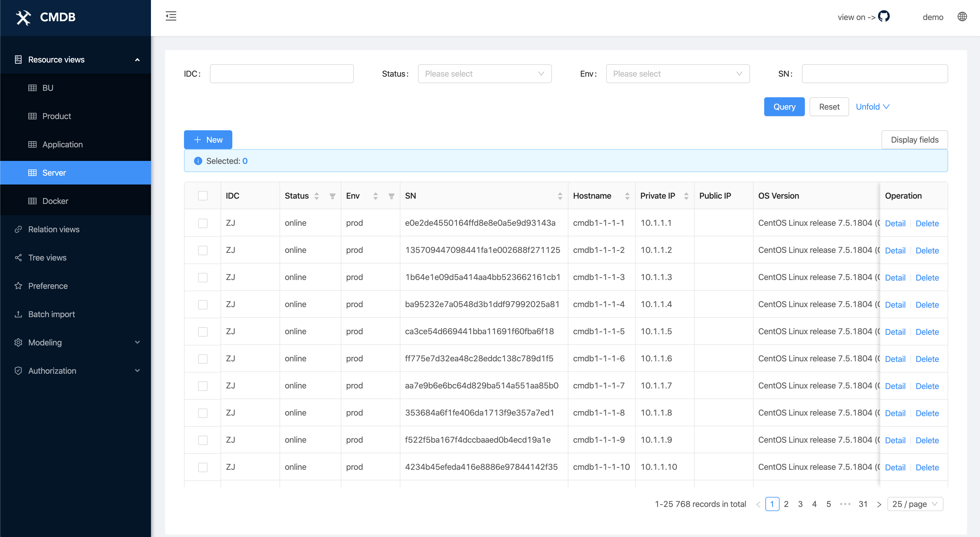Screen dimensions: 980x537
Task: Open the GitHub repository icon
Action: point(884,16)
